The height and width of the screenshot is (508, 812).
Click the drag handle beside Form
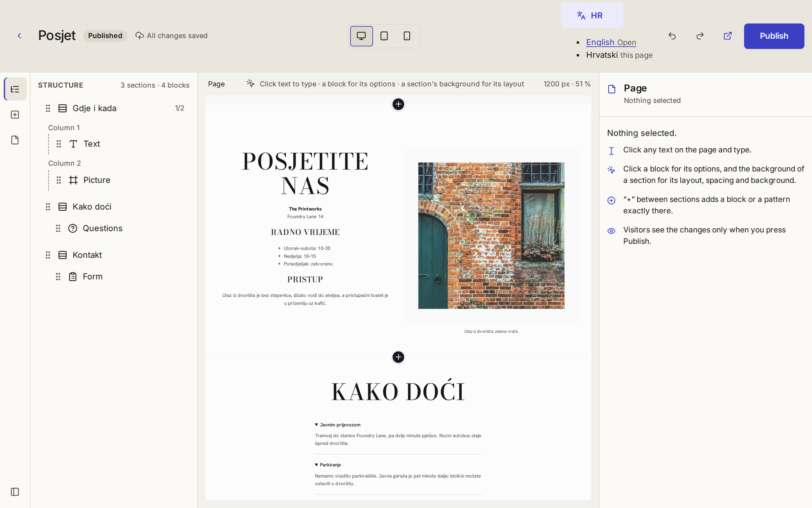58,276
